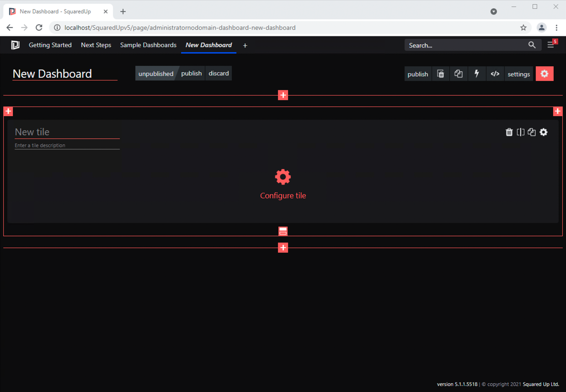Open a new browser tab
The image size is (566, 392).
123,11
